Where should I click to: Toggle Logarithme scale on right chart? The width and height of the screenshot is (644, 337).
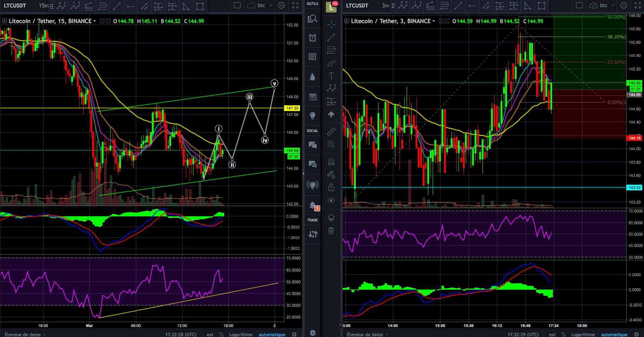pyautogui.click(x=583, y=335)
